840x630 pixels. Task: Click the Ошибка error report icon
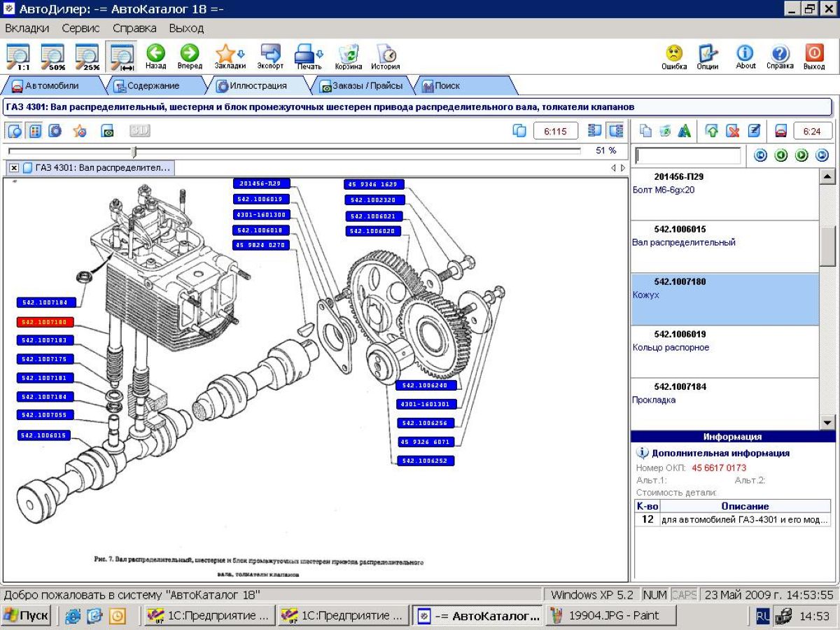point(674,57)
